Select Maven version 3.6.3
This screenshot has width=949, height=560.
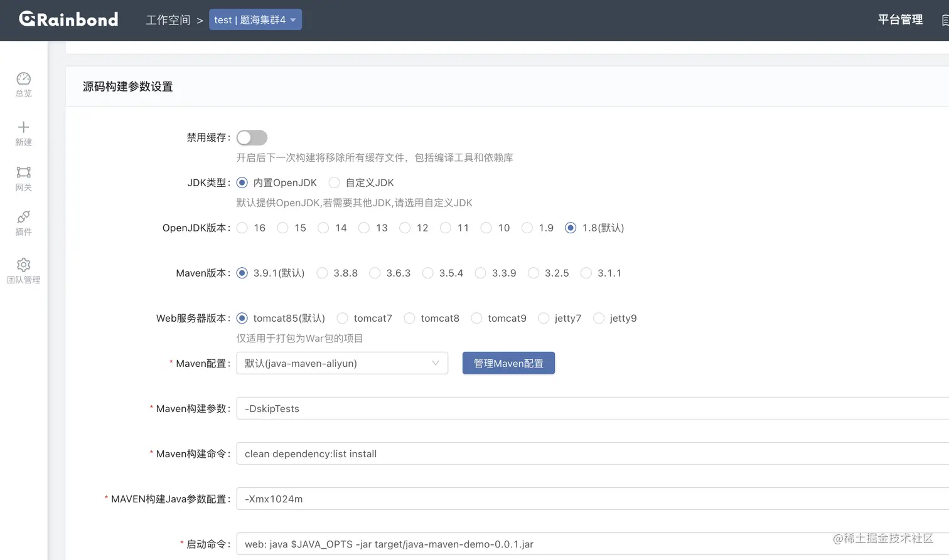pyautogui.click(x=375, y=273)
